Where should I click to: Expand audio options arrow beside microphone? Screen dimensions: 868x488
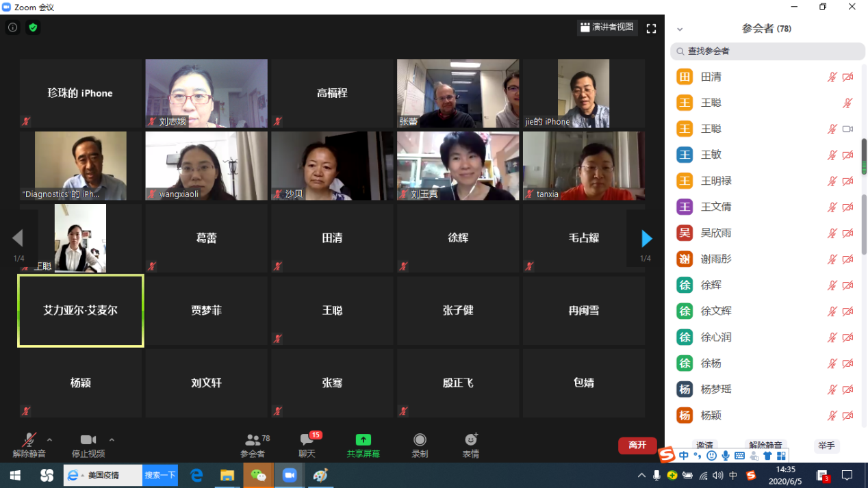point(49,440)
